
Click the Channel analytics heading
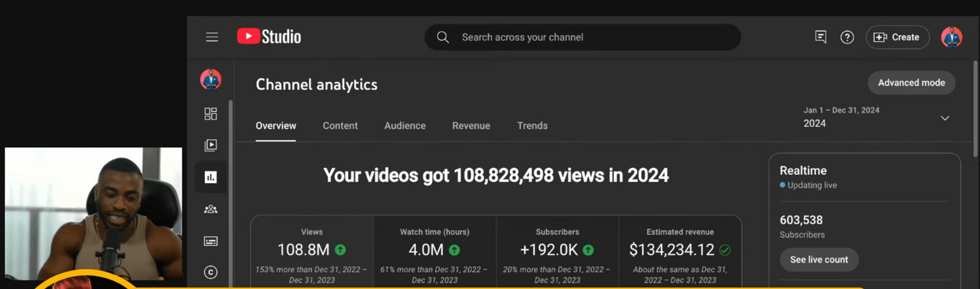[317, 84]
